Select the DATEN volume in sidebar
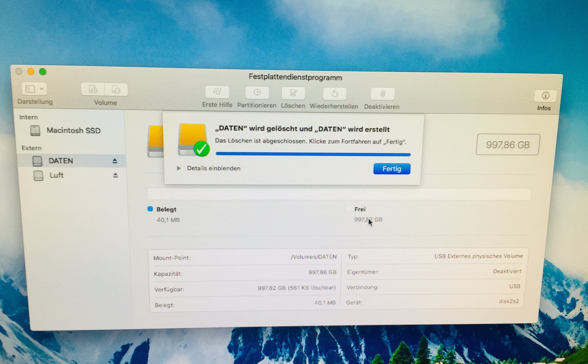 [x=61, y=161]
